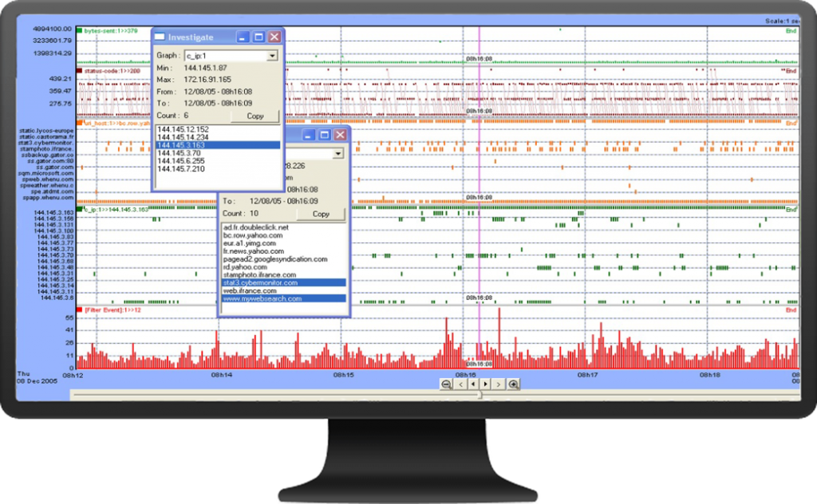Select eur.a1.yimg.com in the host list
Viewport: 817px width, 504px height.
(250, 243)
